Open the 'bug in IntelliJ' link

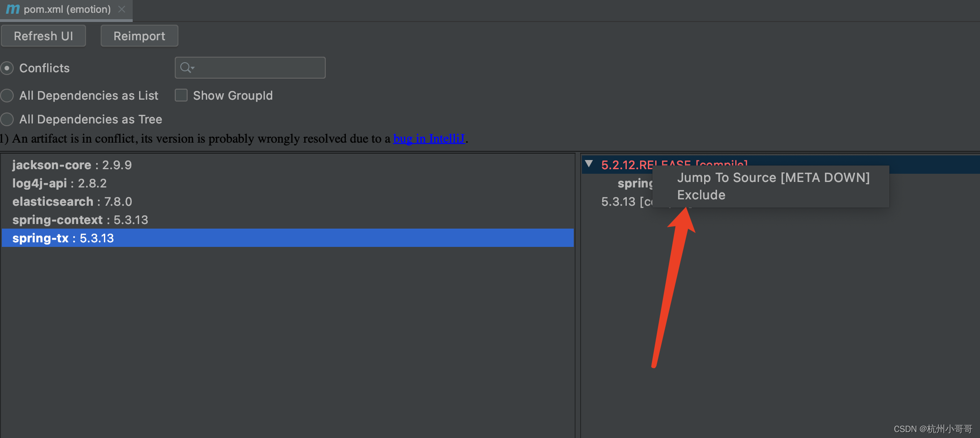429,139
